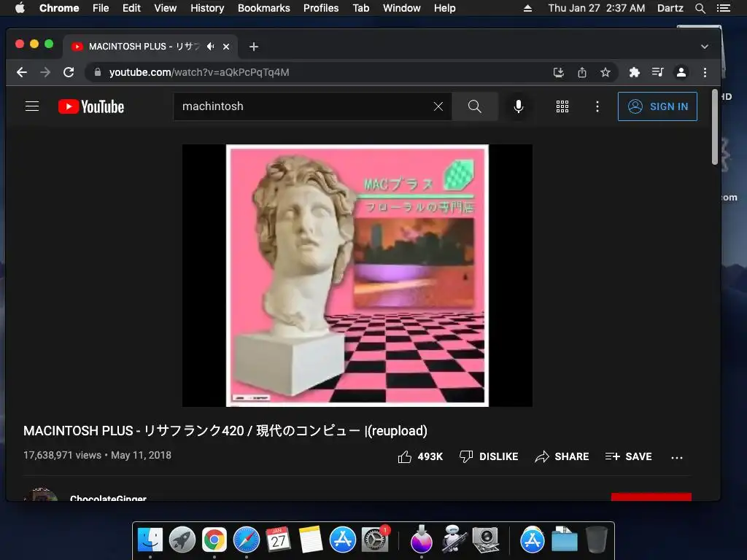
Task: Close the MACINTOSH PLUS tab
Action: (226, 47)
